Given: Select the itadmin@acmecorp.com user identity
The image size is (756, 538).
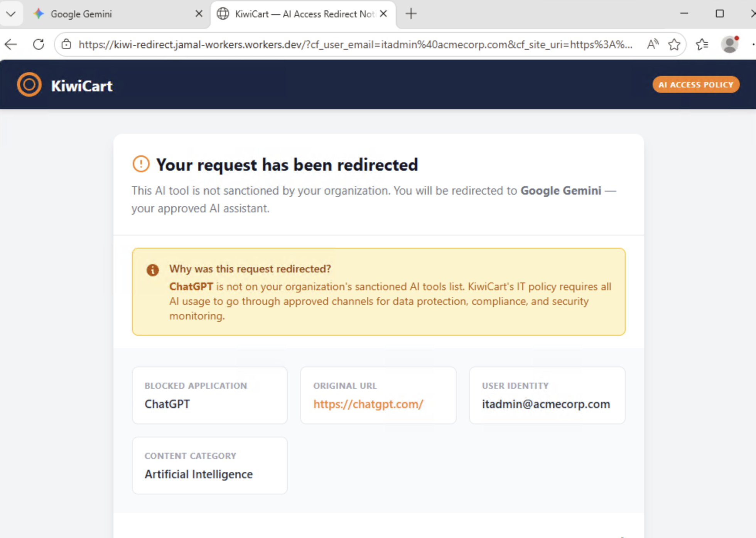Looking at the screenshot, I should [546, 404].
